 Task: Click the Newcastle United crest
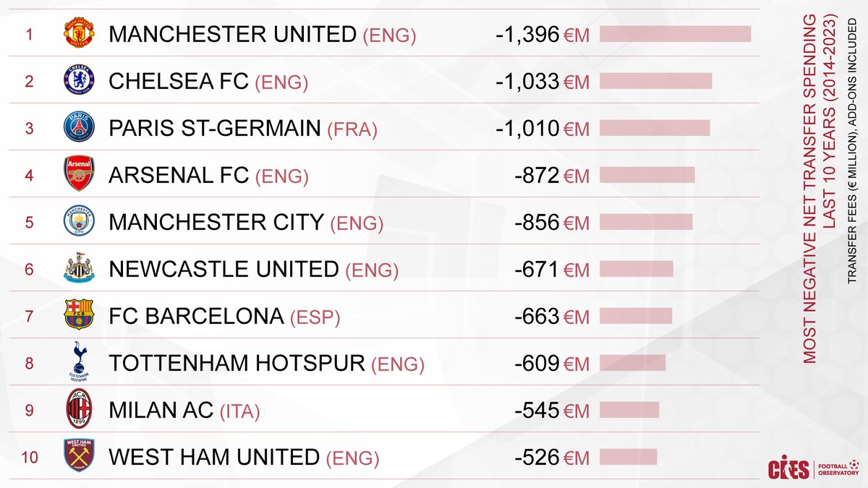(x=78, y=268)
